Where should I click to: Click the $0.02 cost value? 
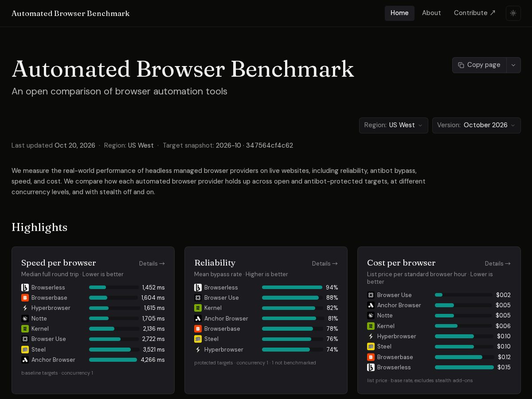(x=503, y=295)
